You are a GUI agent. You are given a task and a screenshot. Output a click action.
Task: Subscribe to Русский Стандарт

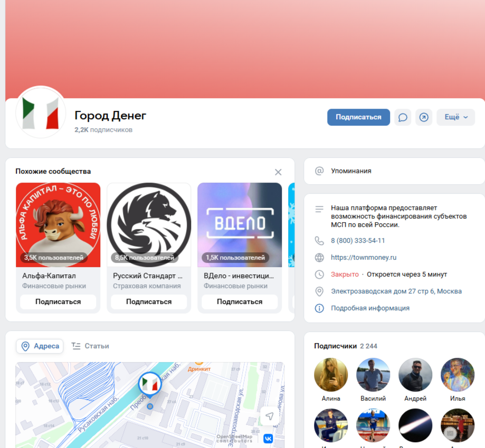click(x=149, y=302)
